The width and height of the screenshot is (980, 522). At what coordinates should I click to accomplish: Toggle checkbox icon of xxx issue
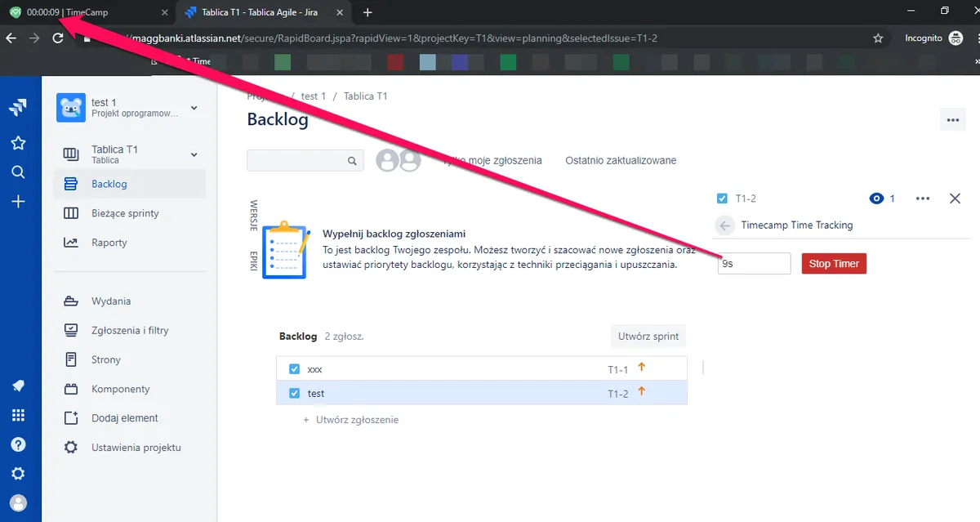[295, 369]
